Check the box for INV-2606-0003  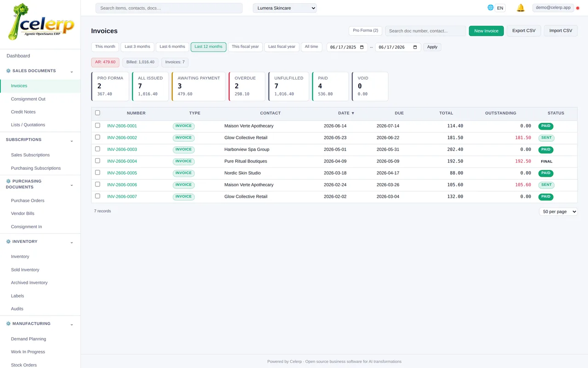click(x=97, y=149)
